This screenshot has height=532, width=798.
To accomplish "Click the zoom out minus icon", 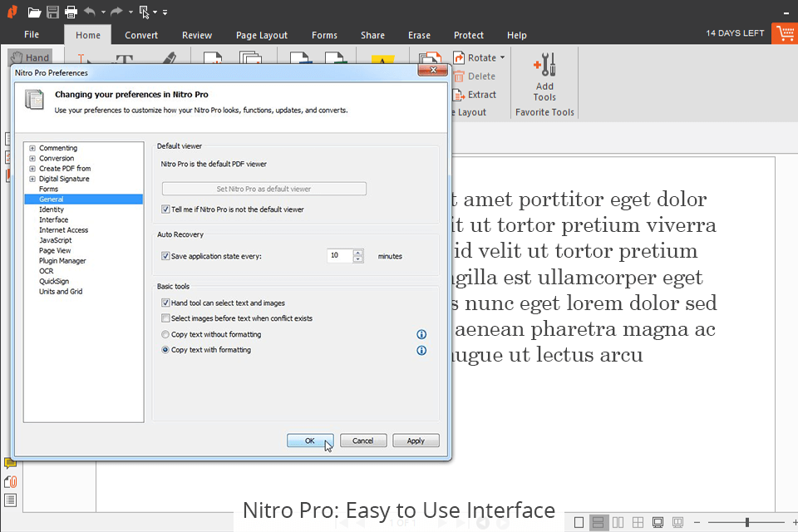I will click(x=697, y=522).
